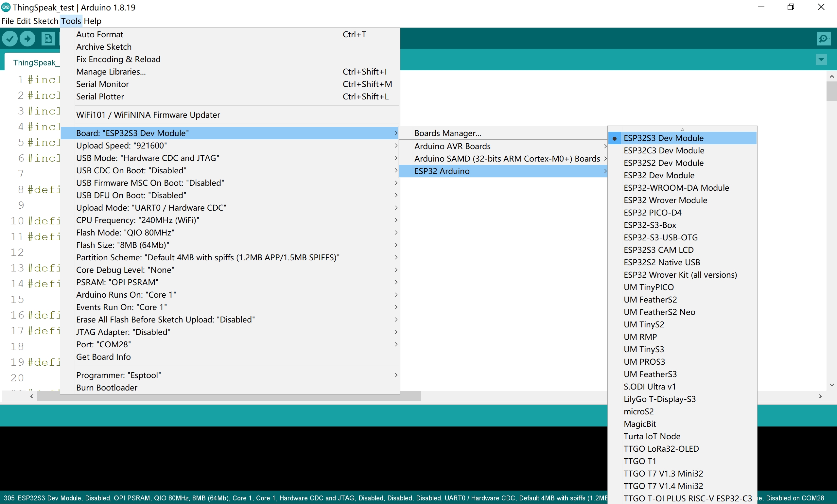Select TTGO T7 V1.4 Mini32 board
This screenshot has height=504, width=837.
point(682,486)
